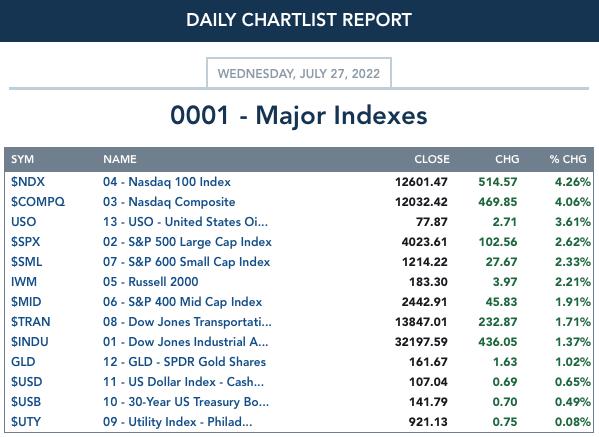
Task: Sort table by SYM column header
Action: tap(22, 159)
